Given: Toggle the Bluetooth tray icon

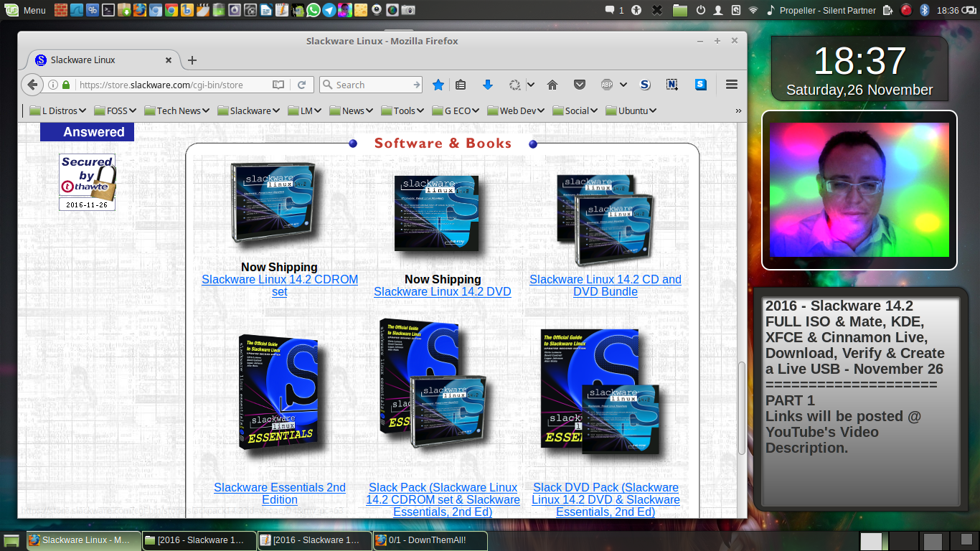Looking at the screenshot, I should [925, 10].
